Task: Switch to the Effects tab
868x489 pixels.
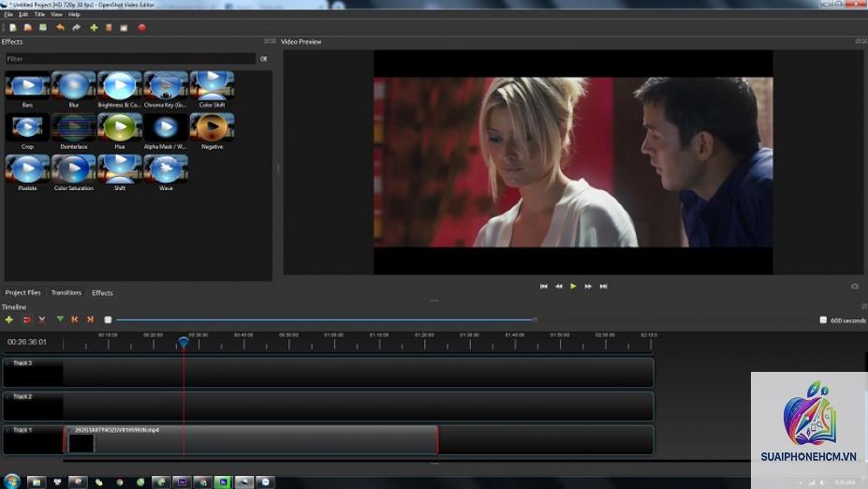Action: 102,292
